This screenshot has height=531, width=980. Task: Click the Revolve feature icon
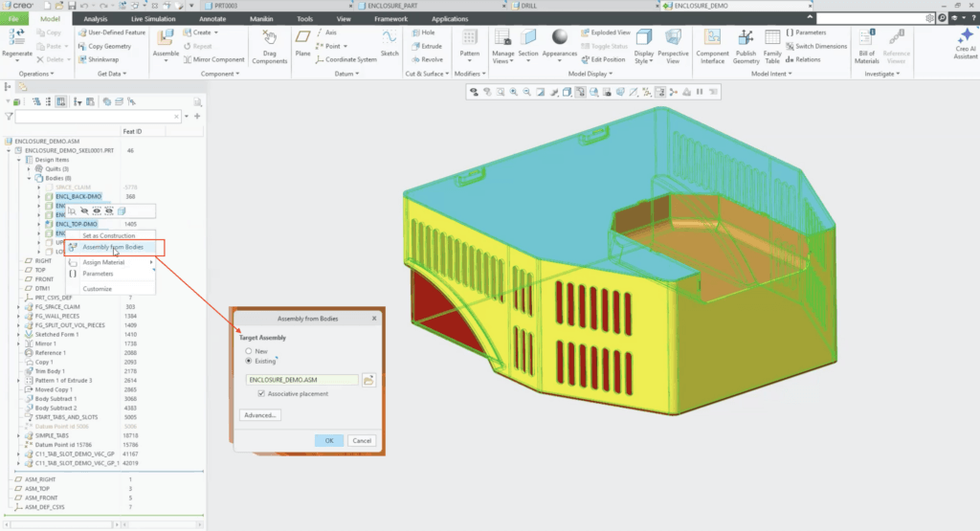(416, 60)
